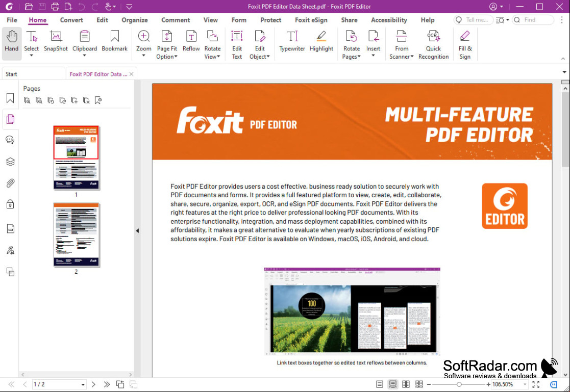Open the Digital Signatures side panel

(10, 250)
